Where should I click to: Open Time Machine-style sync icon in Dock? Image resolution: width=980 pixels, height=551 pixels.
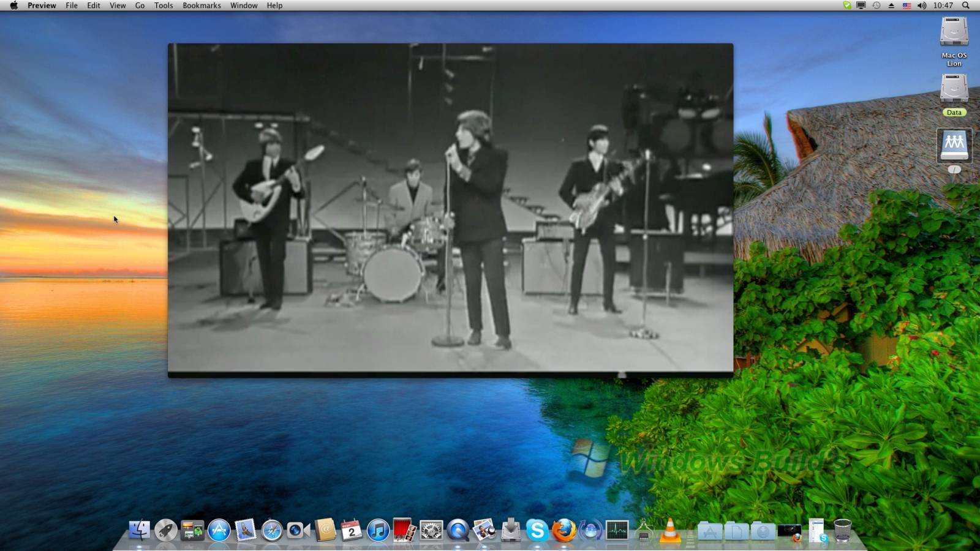[x=590, y=530]
